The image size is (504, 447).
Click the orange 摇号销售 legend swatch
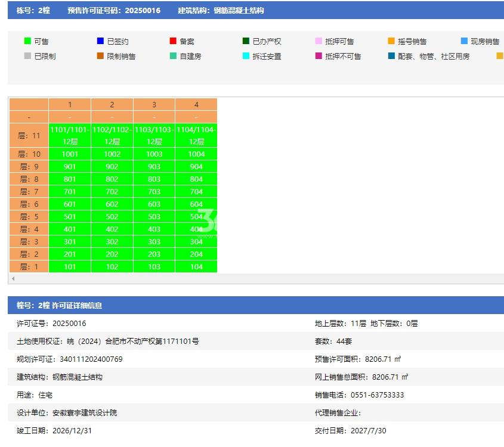(391, 41)
